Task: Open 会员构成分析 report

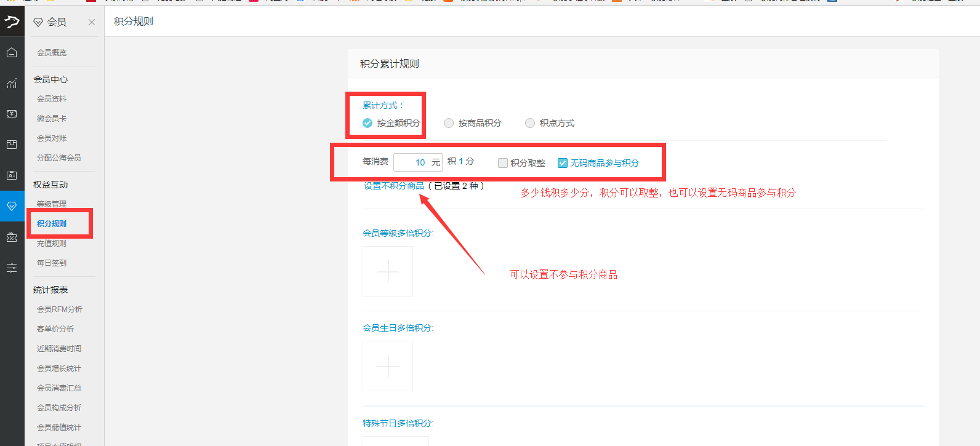Action: (59, 408)
